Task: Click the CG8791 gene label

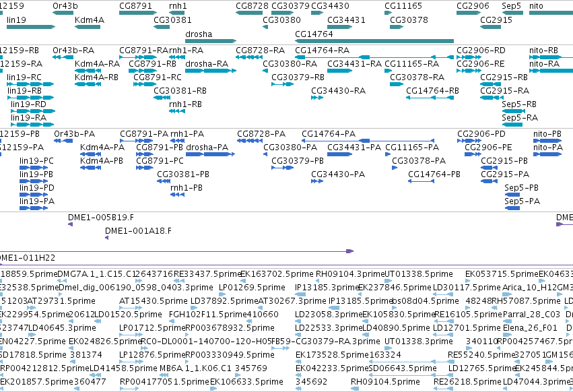Action: [134, 6]
